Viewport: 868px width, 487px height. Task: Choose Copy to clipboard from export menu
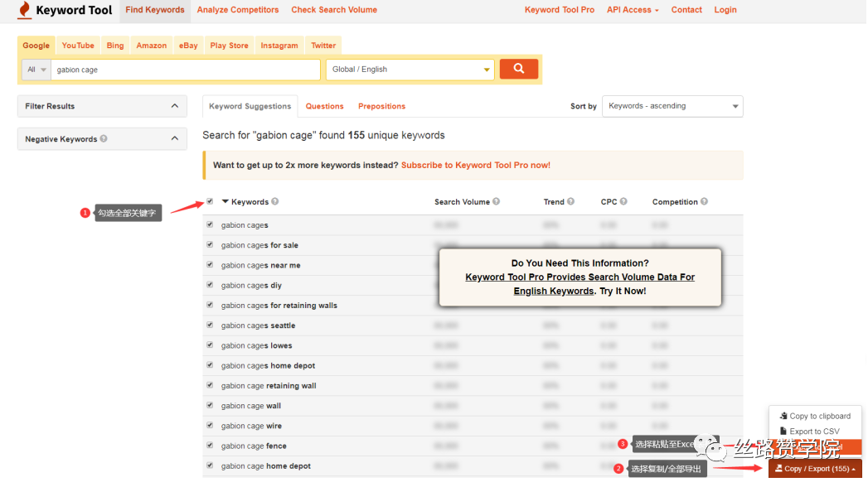[x=816, y=416]
